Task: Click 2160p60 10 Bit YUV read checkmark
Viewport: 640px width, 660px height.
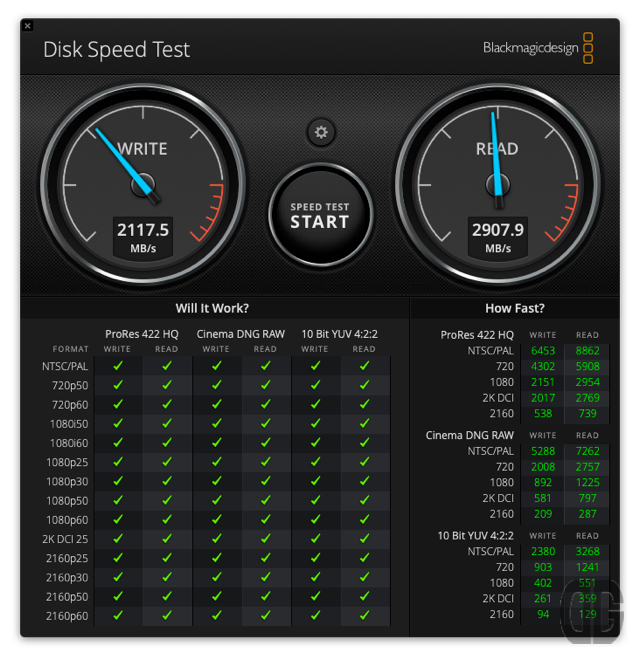Action: (x=364, y=615)
